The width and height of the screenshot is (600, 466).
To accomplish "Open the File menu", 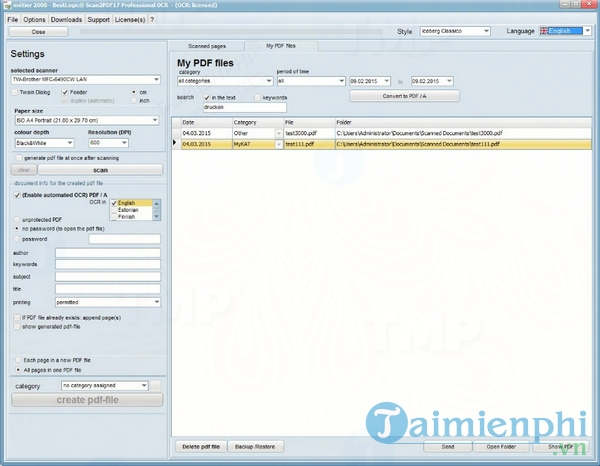I will [13, 20].
